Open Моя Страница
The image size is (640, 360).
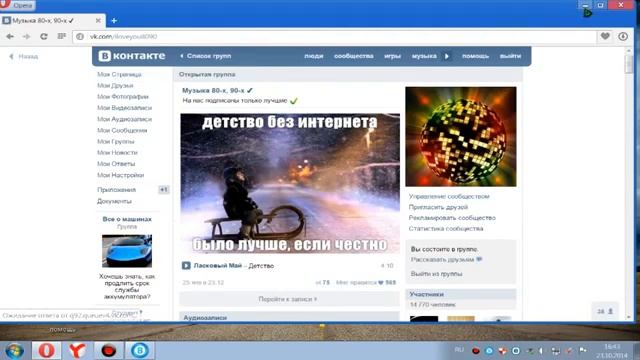(x=119, y=74)
